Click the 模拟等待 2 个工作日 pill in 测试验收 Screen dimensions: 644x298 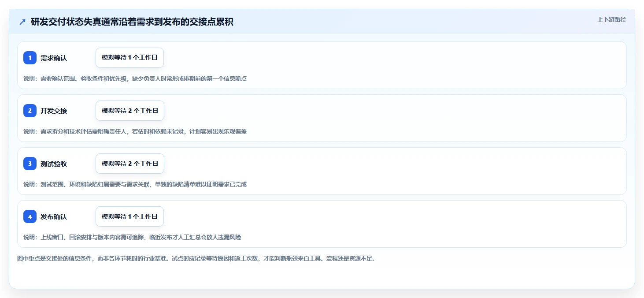coord(130,164)
